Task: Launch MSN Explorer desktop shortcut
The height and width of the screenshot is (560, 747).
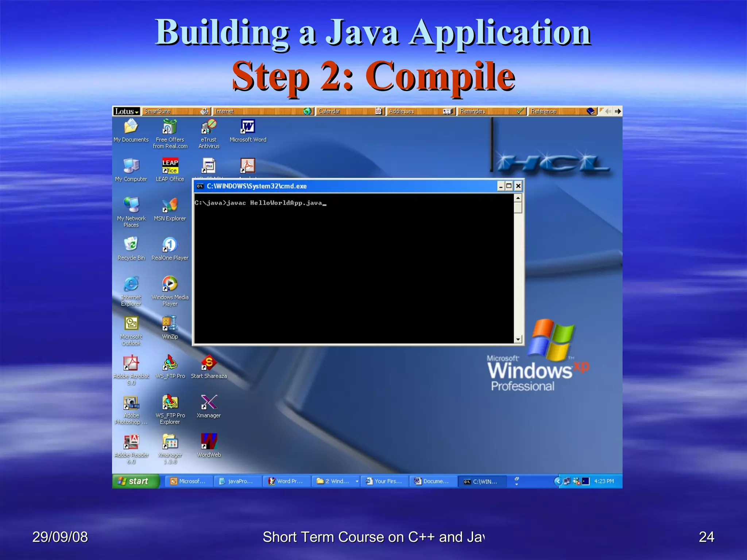Action: point(170,205)
